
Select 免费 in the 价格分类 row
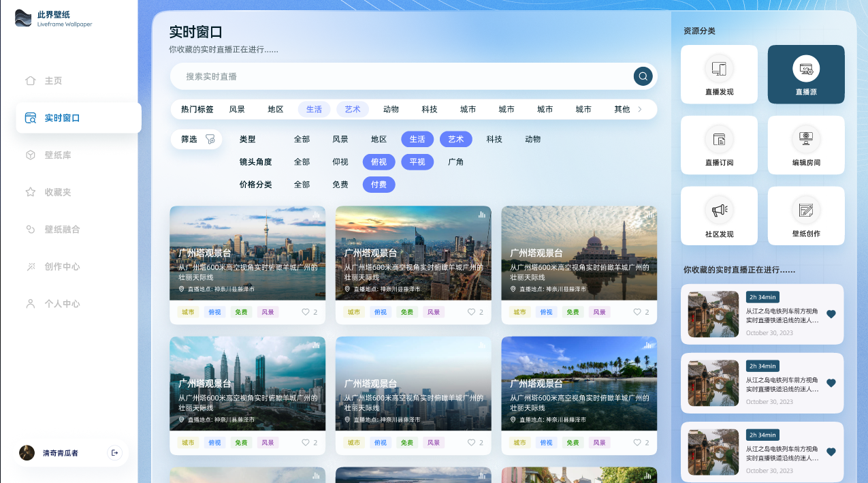[x=340, y=185]
